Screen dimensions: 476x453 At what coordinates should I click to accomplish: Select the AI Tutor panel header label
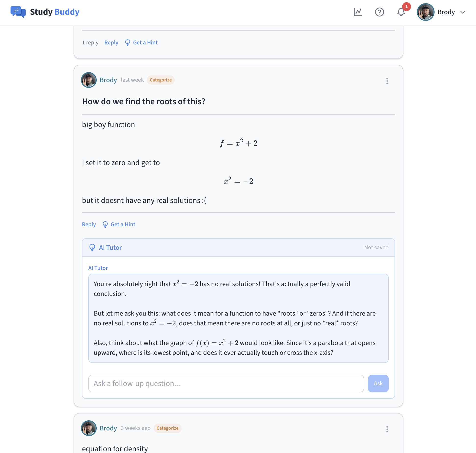(110, 247)
